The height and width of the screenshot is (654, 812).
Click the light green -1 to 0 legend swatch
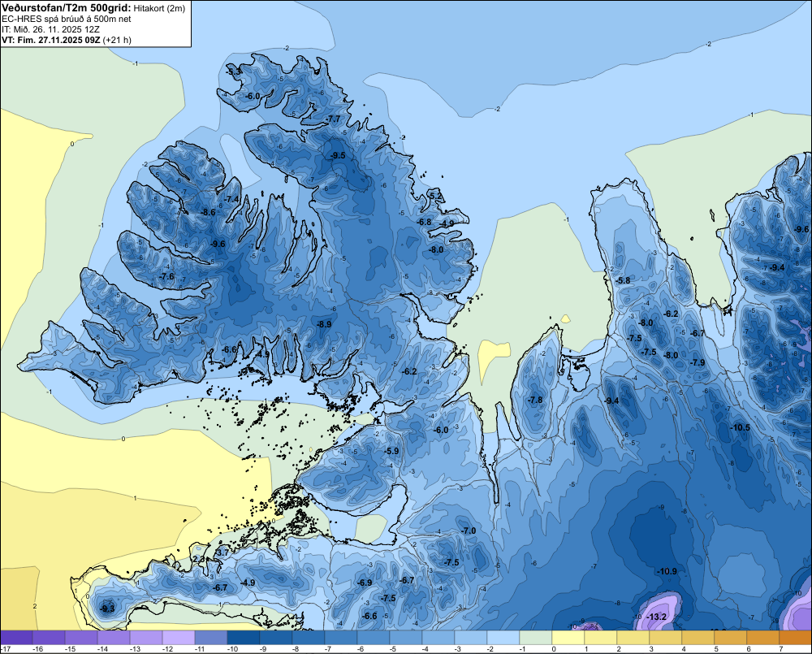pyautogui.click(x=535, y=638)
